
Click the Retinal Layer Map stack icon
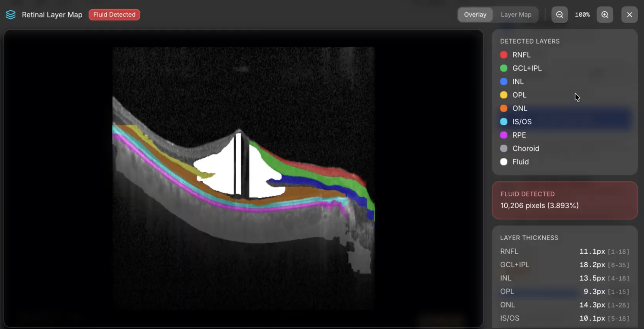coord(11,15)
